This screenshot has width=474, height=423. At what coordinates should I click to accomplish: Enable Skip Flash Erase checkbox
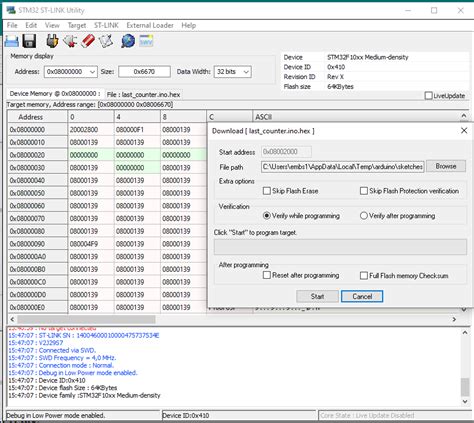267,191
